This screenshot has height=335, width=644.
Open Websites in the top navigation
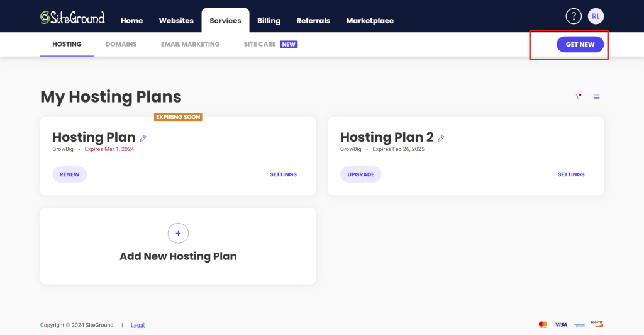tap(176, 21)
